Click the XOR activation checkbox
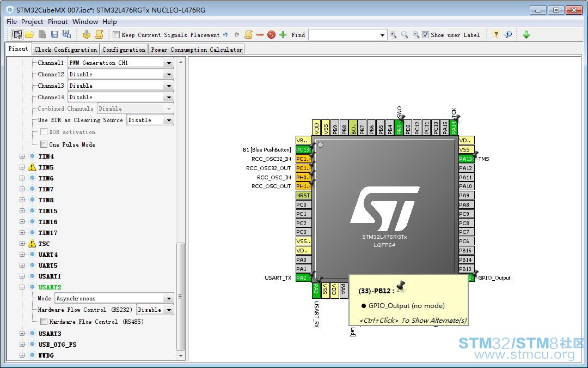 tap(44, 132)
